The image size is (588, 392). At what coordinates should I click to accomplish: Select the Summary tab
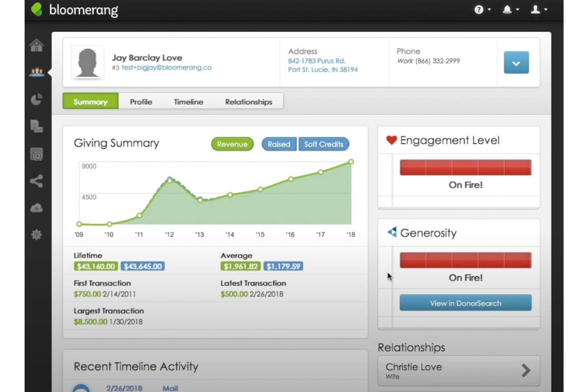tap(91, 102)
